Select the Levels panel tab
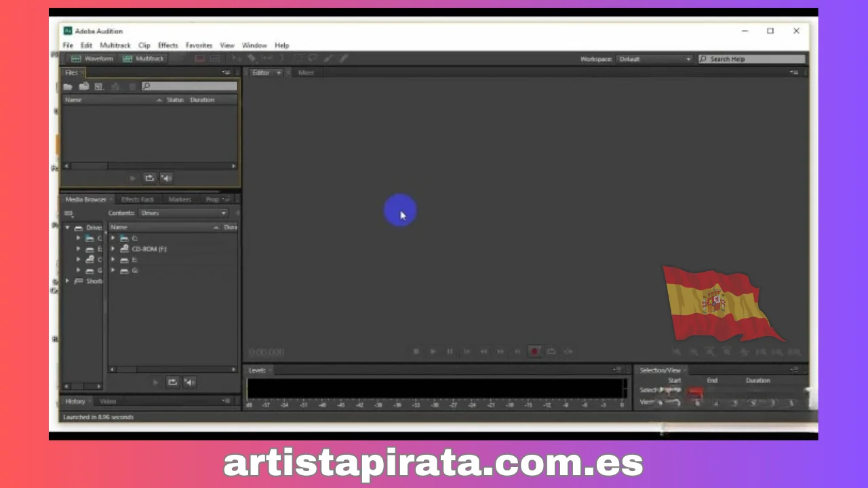868x488 pixels. (x=258, y=370)
